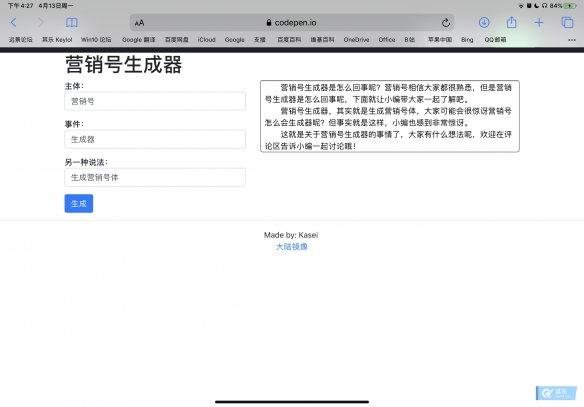Image resolution: width=584 pixels, height=407 pixels.
Task: Reload the page with the refresh icon
Action: [446, 23]
